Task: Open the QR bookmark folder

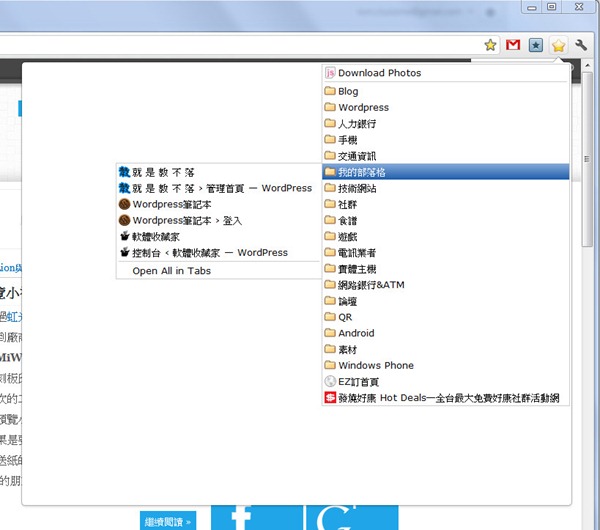Action: pos(446,317)
